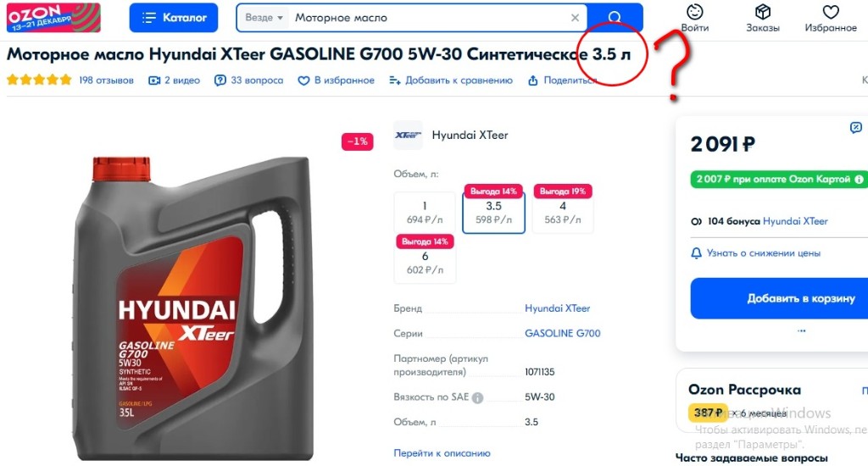Viewport: 868px width, 466px height.
Task: Expand the Везде search scope dropdown
Action: pyautogui.click(x=264, y=18)
